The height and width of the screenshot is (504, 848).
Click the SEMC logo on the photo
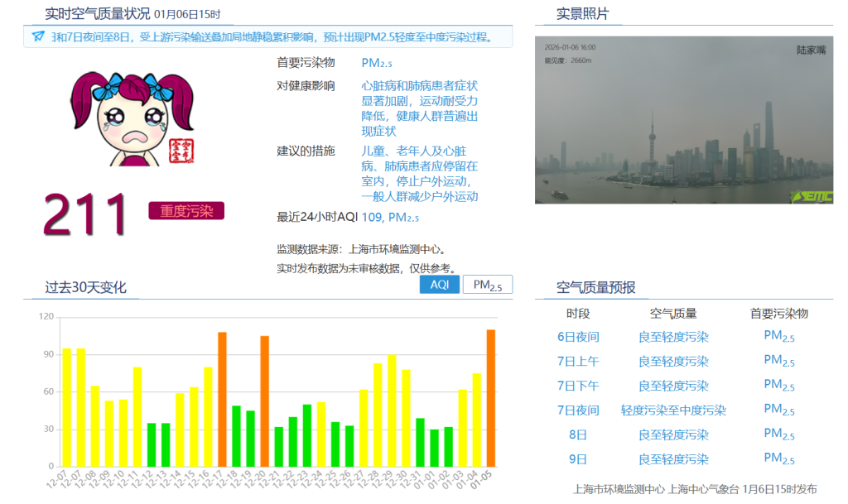pos(811,196)
